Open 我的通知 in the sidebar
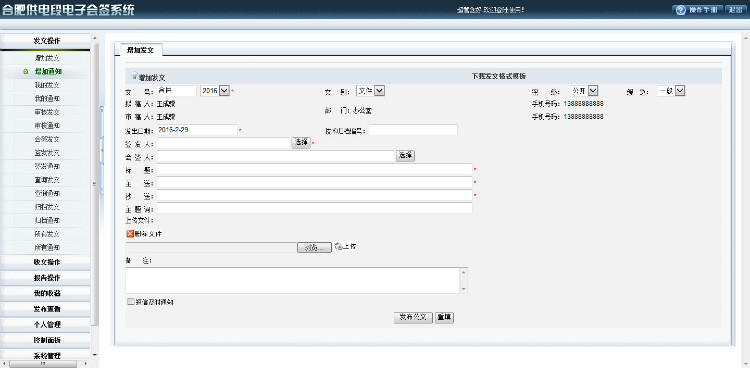 47,99
